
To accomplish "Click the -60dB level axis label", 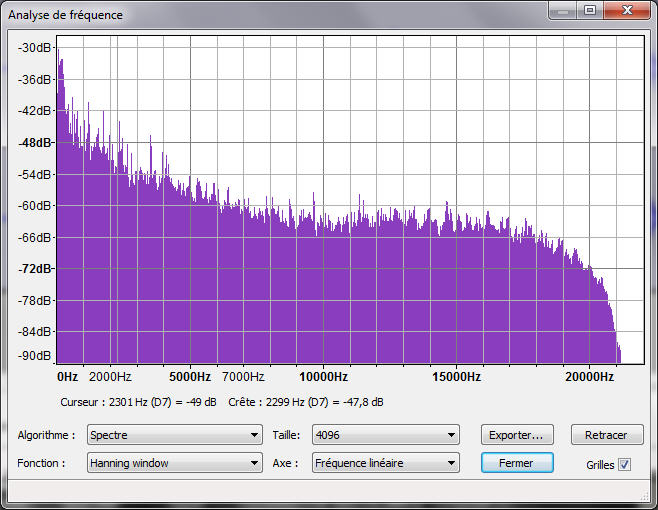I will click(35, 206).
